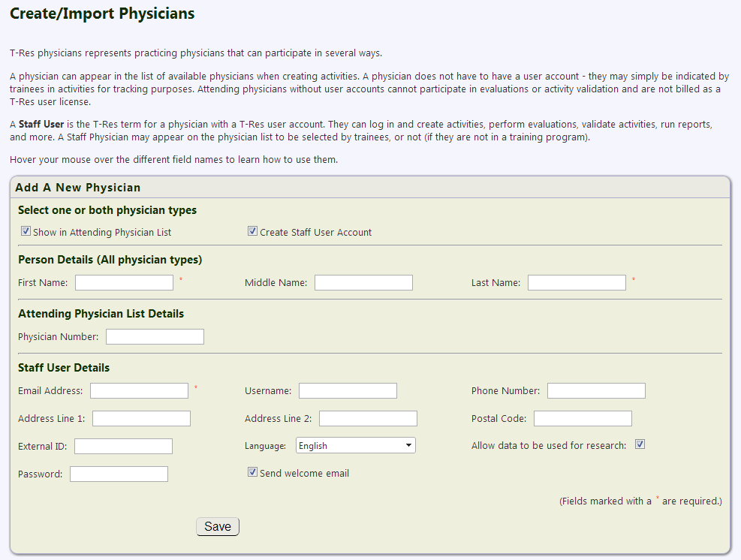The image size is (741, 560).
Task: Click the Address Line 2 input
Action: pos(368,419)
